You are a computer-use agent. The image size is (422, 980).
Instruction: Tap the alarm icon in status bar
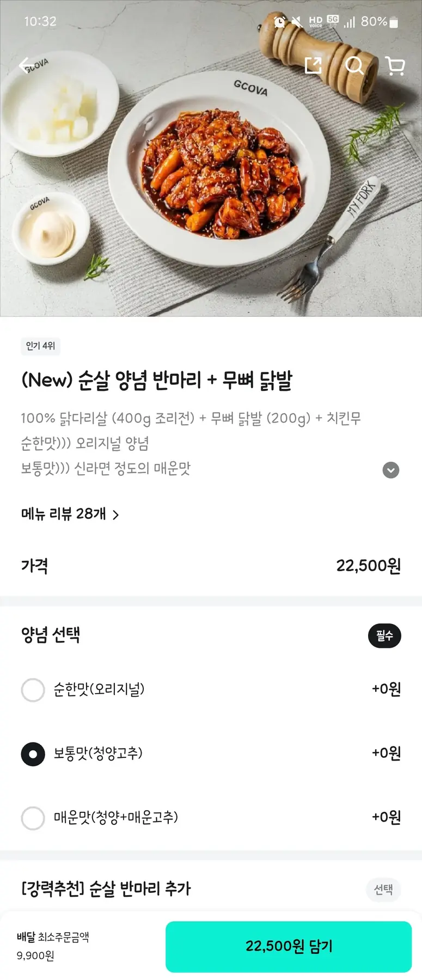click(279, 22)
